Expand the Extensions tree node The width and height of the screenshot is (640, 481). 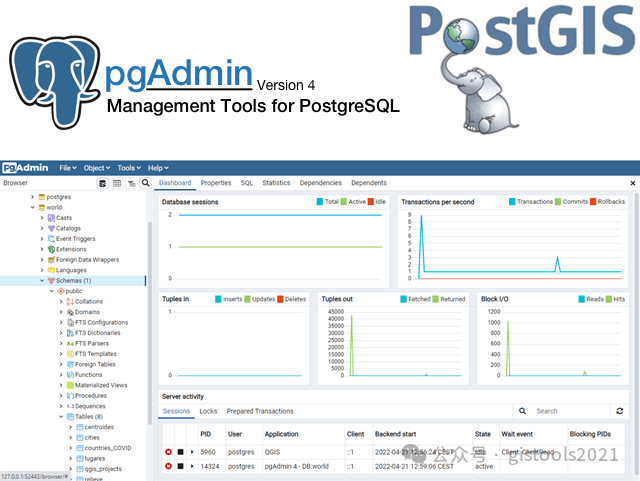click(42, 249)
